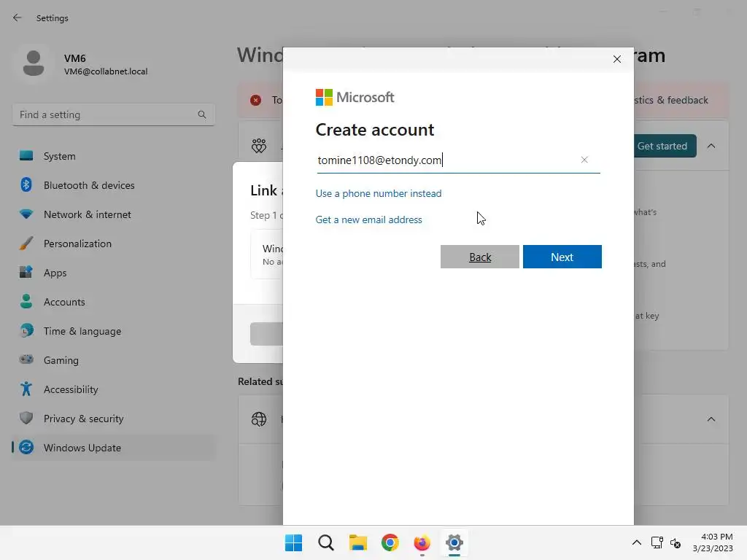Click the Gaming controller icon

click(x=26, y=359)
